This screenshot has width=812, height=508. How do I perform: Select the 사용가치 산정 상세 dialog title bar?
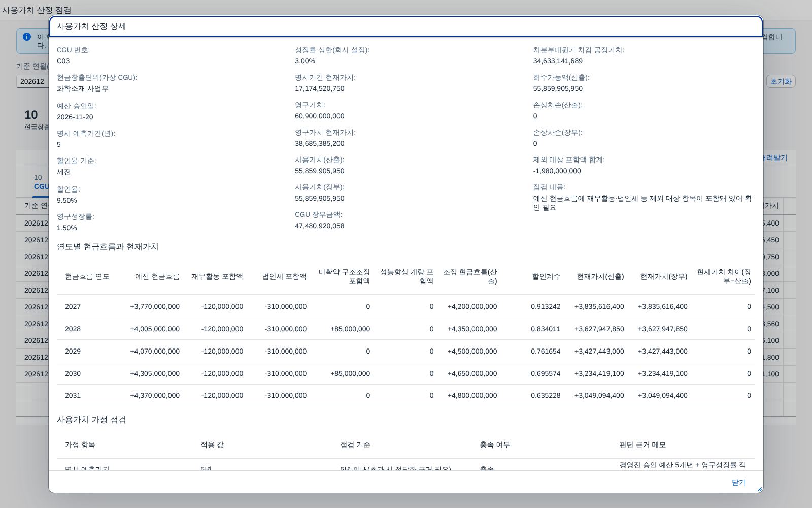click(406, 26)
